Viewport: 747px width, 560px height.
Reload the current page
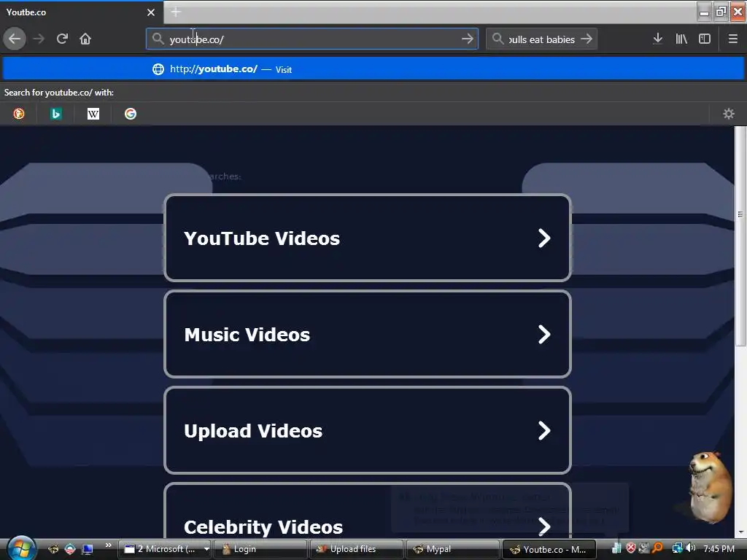62,39
